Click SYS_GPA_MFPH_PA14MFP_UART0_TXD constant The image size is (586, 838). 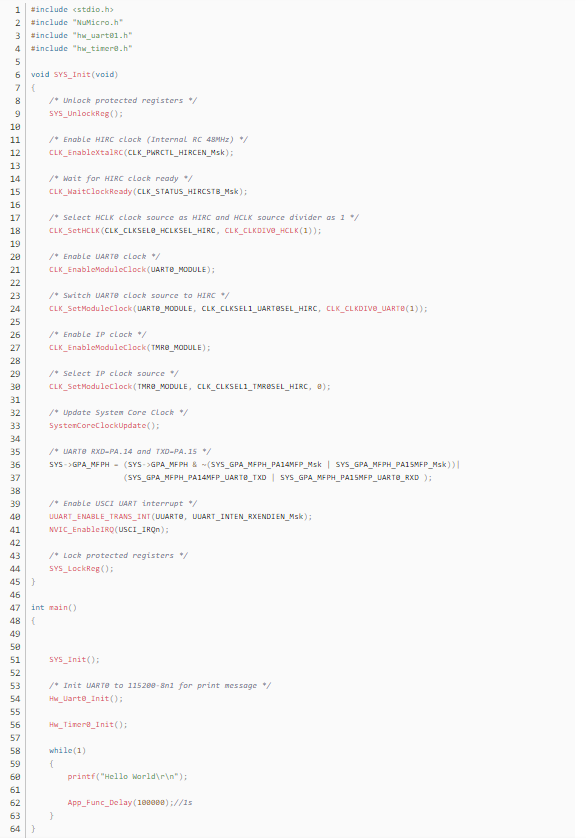click(x=197, y=478)
